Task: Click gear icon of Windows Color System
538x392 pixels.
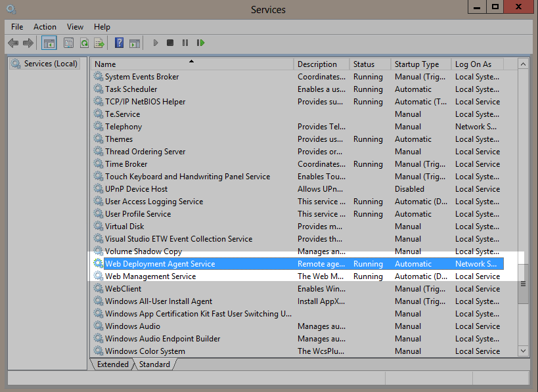Action: 99,351
